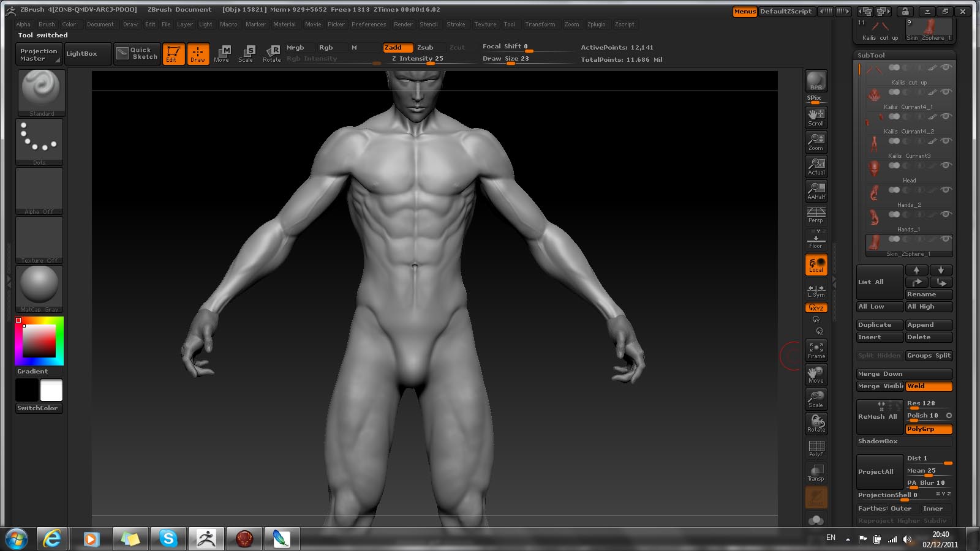This screenshot has width=980, height=551.
Task: Expand the ShadowBox section
Action: click(878, 441)
